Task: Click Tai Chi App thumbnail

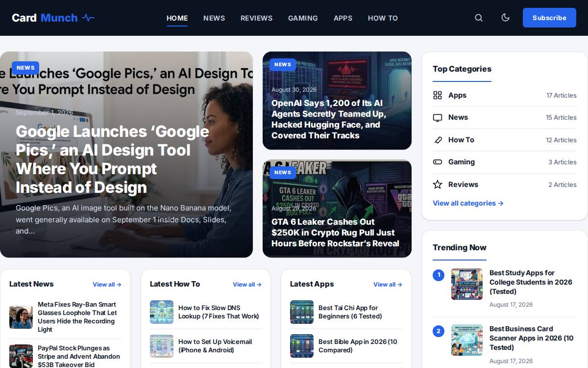Action: click(302, 312)
